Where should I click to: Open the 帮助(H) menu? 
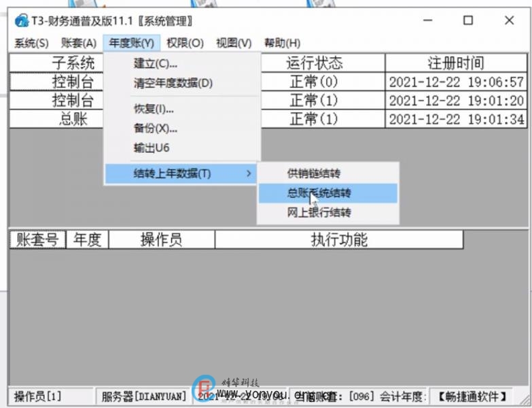[282, 43]
